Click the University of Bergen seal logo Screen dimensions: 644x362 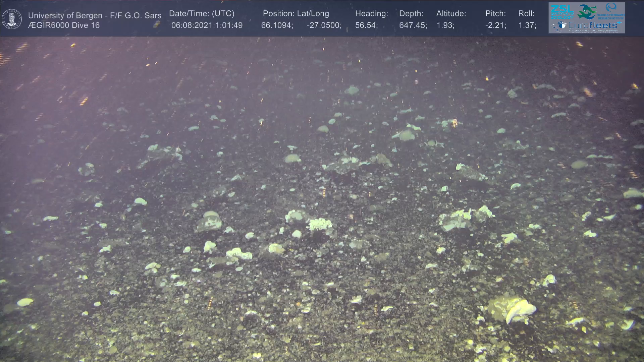12,19
